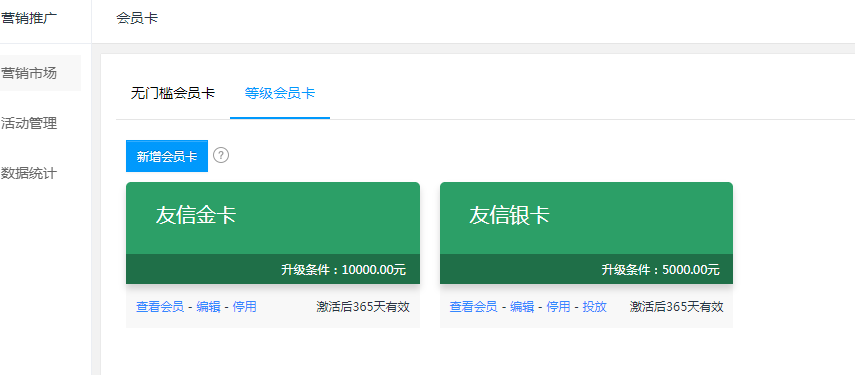Switch to 无门槛会员卡 tab
Screen dimensions: 855x375
click(173, 93)
